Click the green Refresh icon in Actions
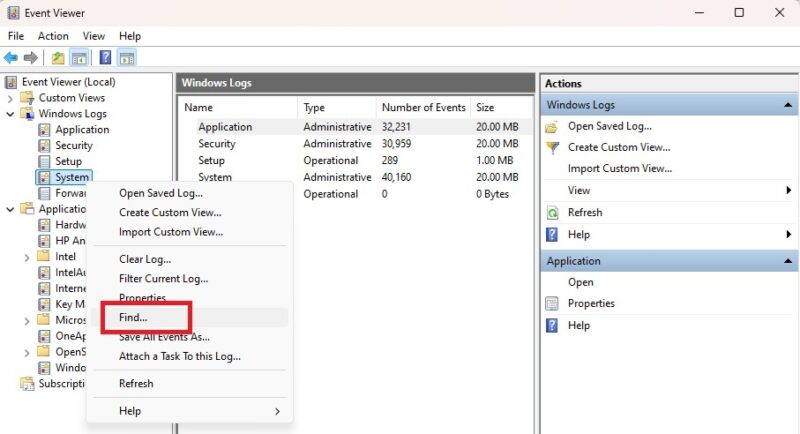Screen dimensions: 800x434 point(552,213)
